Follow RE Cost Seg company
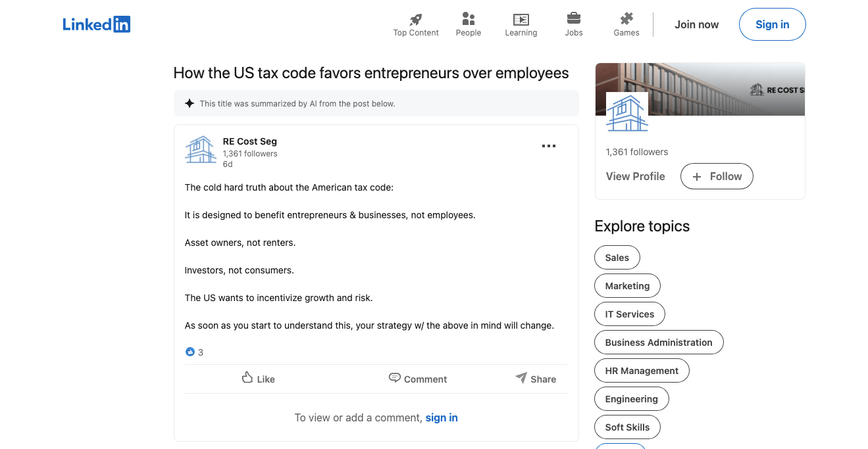The height and width of the screenshot is (449, 868). click(717, 176)
